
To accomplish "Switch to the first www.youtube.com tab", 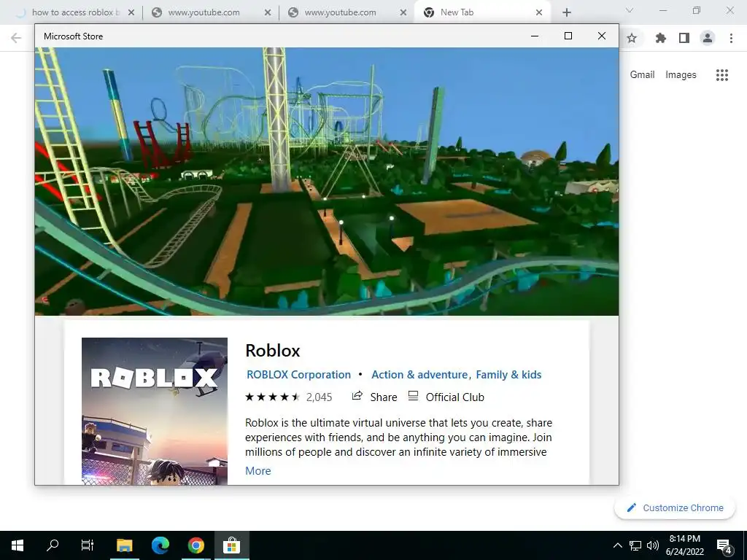I will coord(204,12).
